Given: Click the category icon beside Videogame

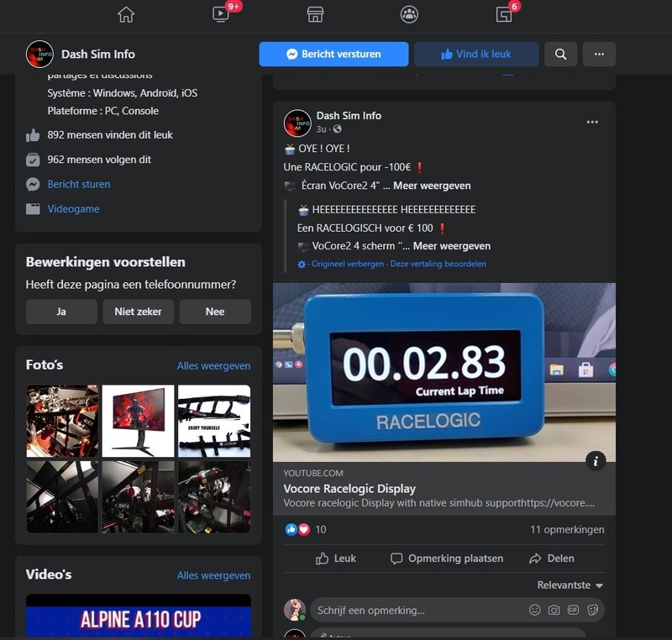Looking at the screenshot, I should point(33,209).
